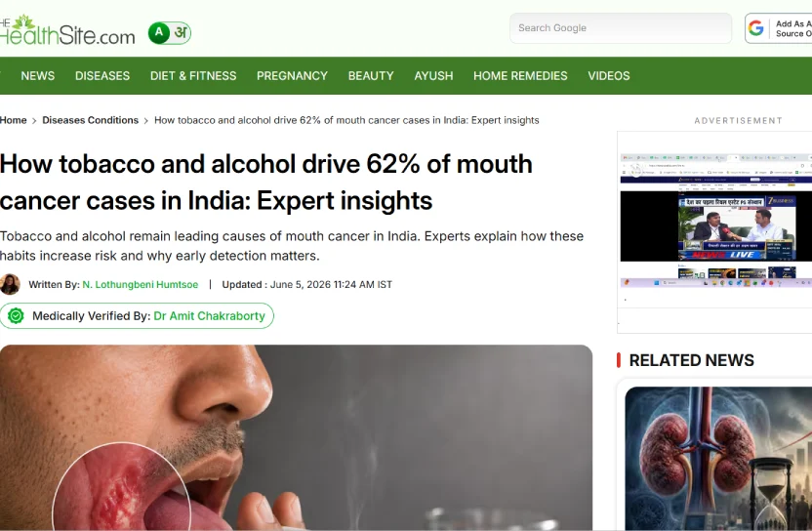Click the article title in the breadcrumb
812x531 pixels.
click(x=346, y=120)
